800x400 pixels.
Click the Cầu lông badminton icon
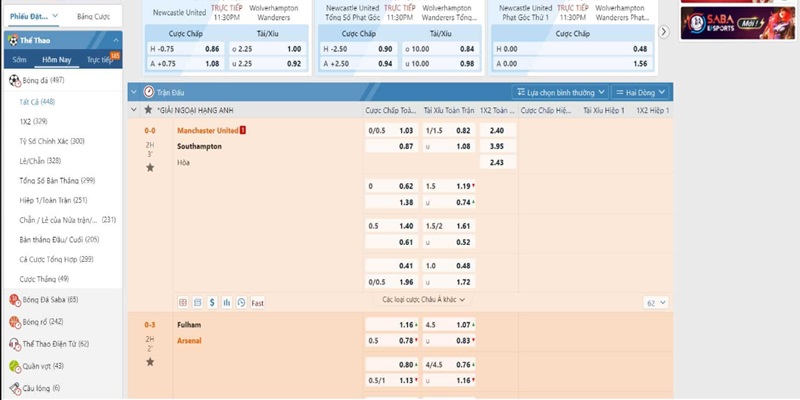point(14,388)
